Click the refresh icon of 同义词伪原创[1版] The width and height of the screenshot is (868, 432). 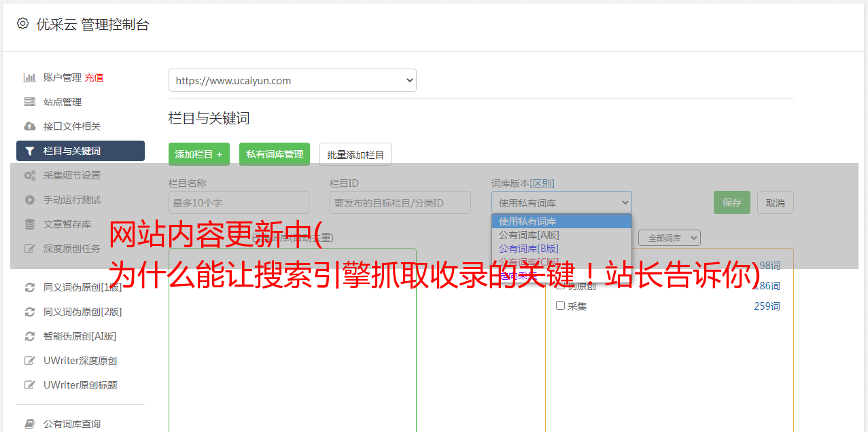(30, 287)
